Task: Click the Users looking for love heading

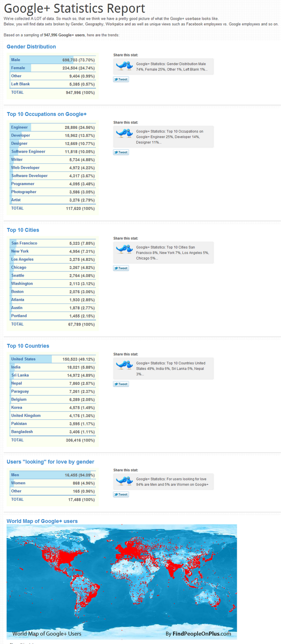Action: (x=51, y=462)
